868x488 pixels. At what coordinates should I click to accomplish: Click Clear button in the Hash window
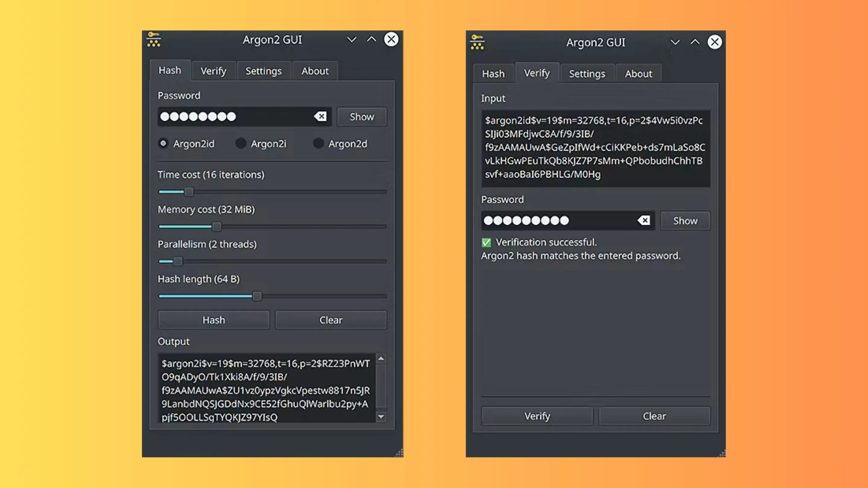331,320
